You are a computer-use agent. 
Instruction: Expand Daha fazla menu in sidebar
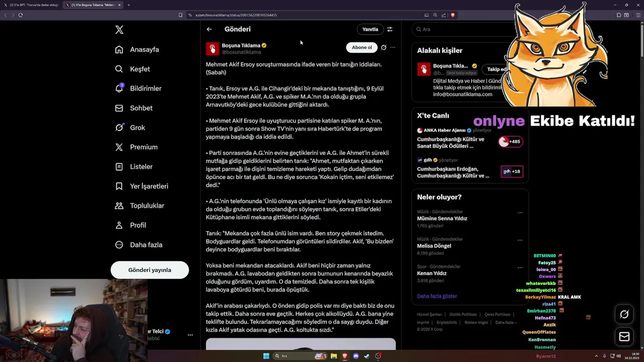tap(138, 245)
